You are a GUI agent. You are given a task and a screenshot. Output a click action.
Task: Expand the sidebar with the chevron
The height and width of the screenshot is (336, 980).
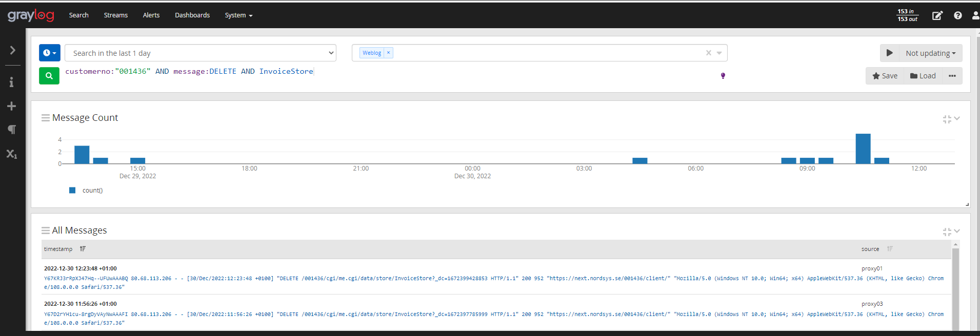click(x=12, y=50)
